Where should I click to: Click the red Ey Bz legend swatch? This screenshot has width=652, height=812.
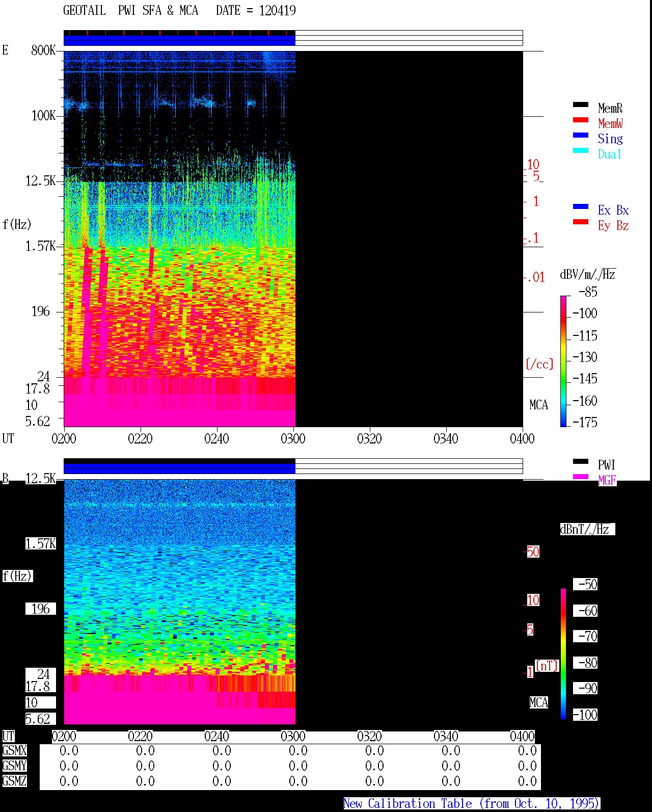[x=581, y=222]
